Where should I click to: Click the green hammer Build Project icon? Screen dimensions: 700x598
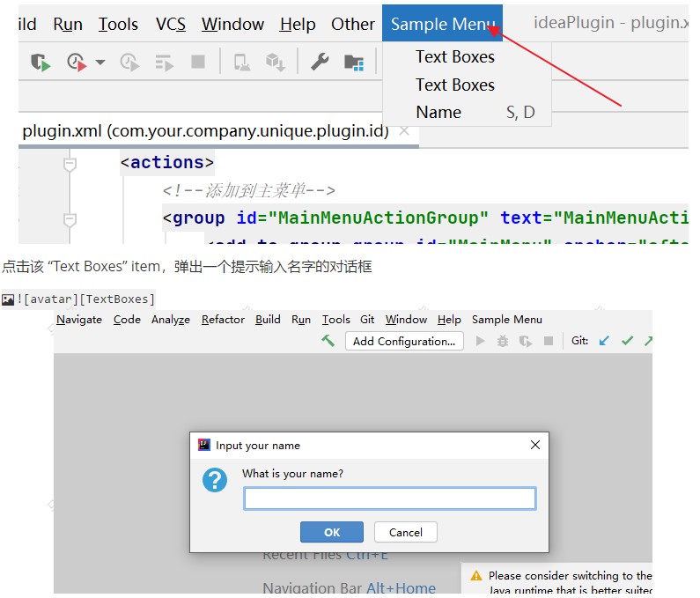point(328,341)
